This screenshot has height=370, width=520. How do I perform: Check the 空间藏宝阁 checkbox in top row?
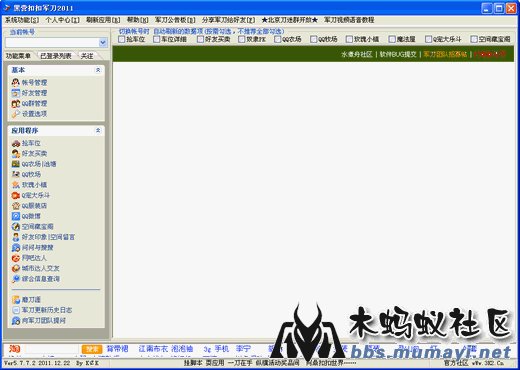[474, 39]
